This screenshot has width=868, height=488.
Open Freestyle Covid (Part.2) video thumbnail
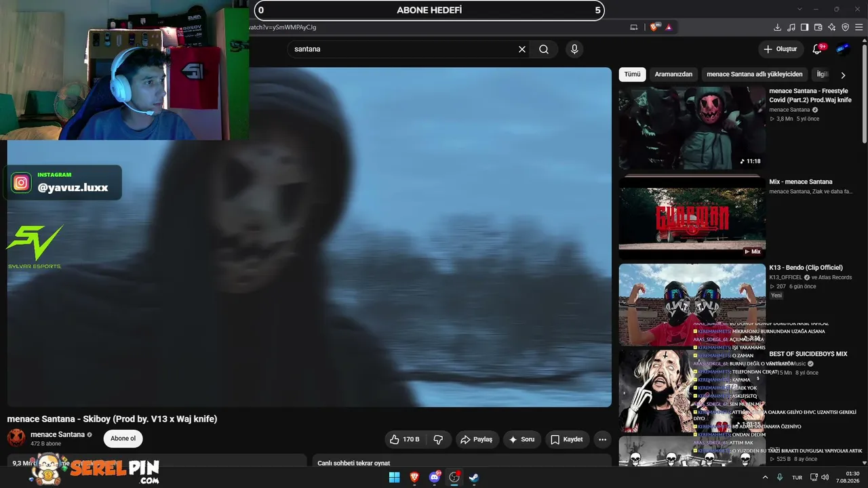pos(692,128)
